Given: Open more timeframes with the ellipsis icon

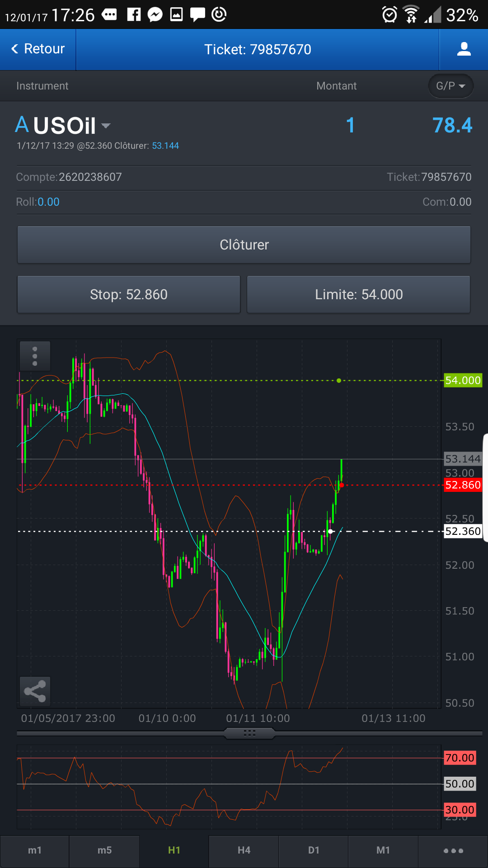Looking at the screenshot, I should click(453, 850).
